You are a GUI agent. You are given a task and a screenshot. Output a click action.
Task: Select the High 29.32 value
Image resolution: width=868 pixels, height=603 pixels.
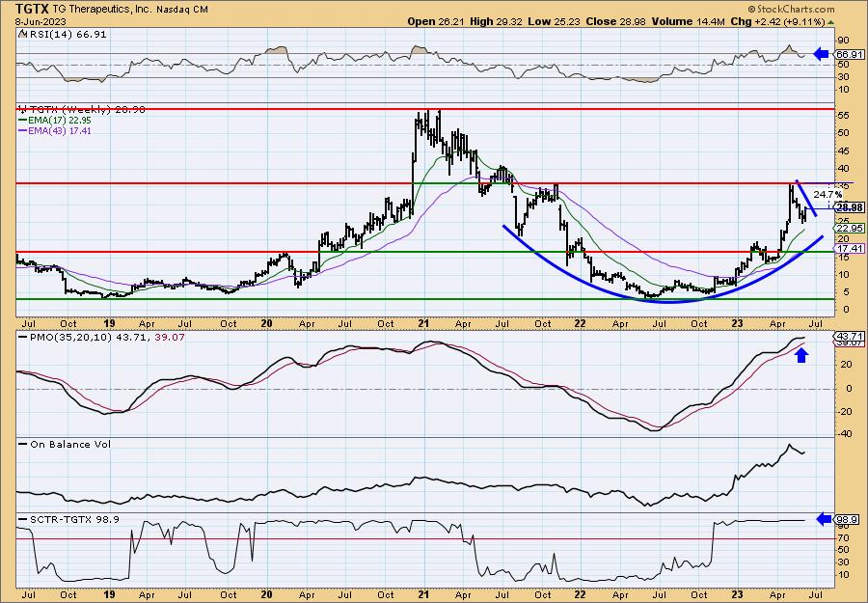point(495,21)
